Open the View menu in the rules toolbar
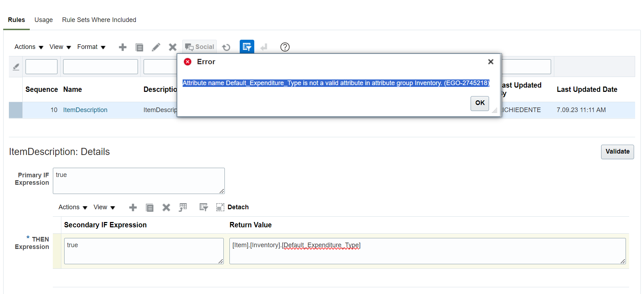The height and width of the screenshot is (294, 644). pyautogui.click(x=60, y=47)
